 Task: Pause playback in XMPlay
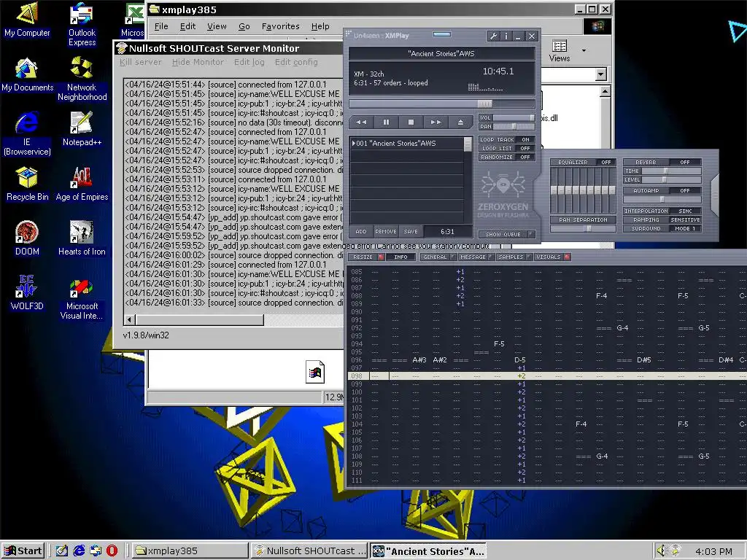(386, 122)
